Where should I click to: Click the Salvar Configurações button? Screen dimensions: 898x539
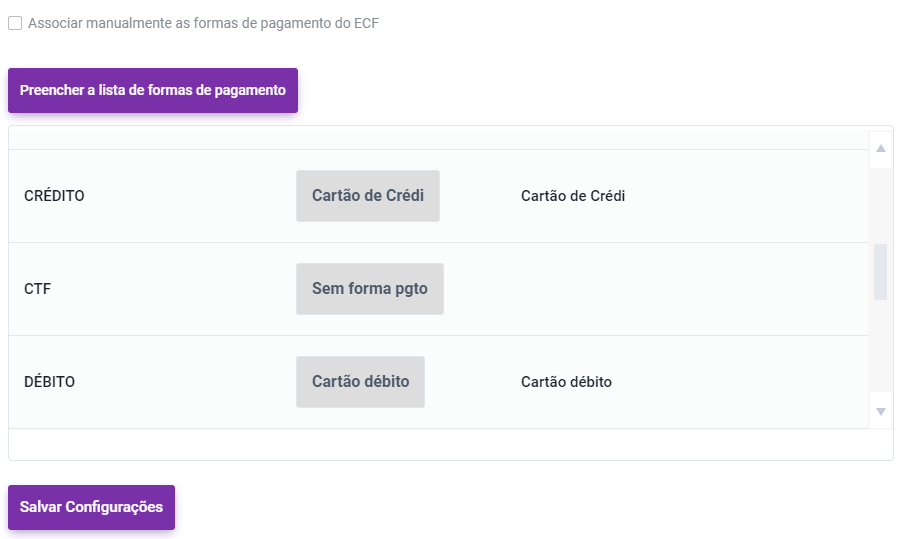click(x=91, y=507)
